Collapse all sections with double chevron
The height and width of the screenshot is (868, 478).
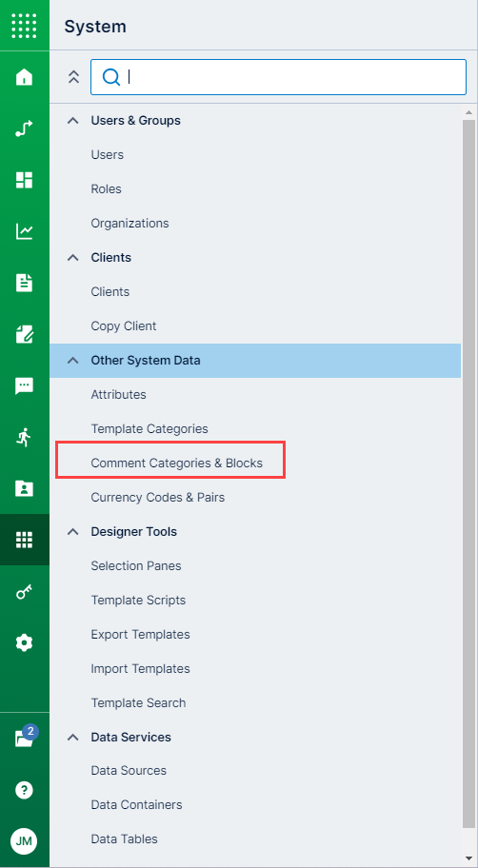[73, 77]
